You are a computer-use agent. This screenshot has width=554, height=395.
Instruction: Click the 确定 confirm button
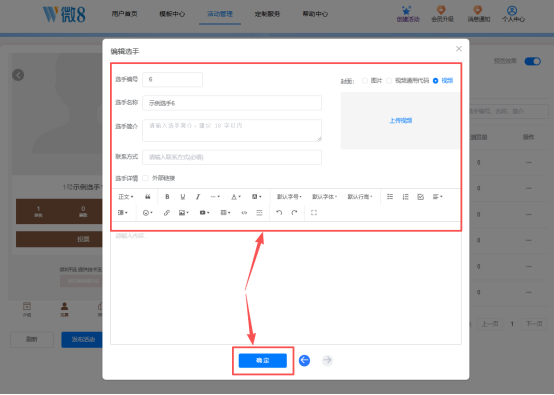pyautogui.click(x=263, y=360)
